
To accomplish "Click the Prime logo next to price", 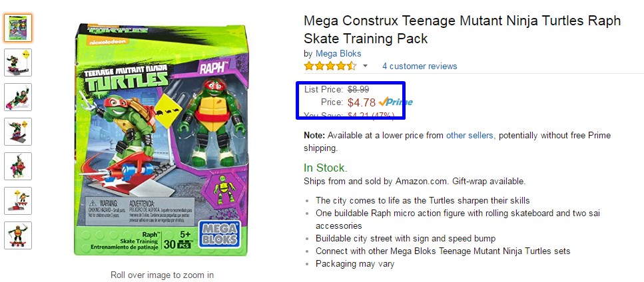I will (x=396, y=102).
